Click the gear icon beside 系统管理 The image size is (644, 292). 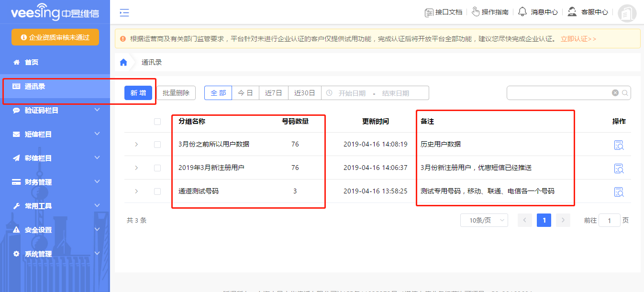16,254
